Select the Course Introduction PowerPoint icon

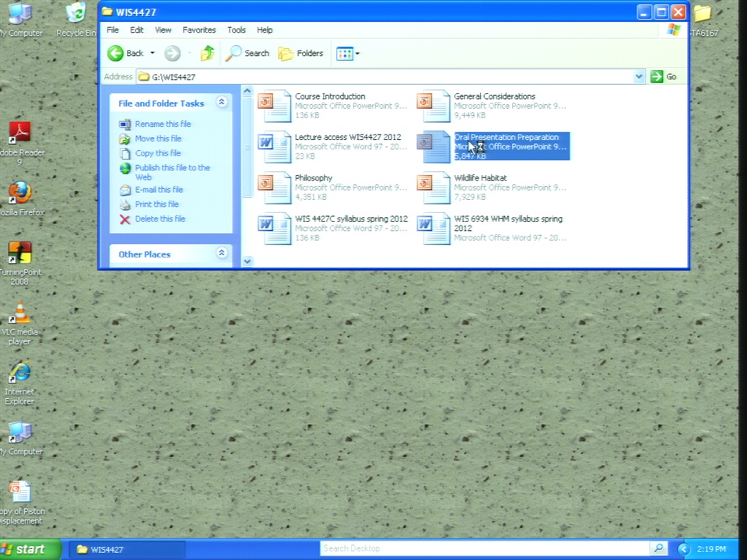275,107
